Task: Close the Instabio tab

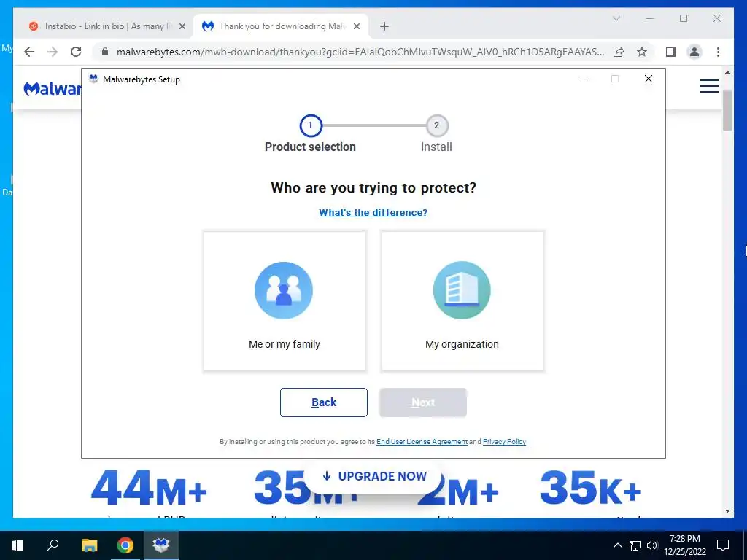Action: 182,27
